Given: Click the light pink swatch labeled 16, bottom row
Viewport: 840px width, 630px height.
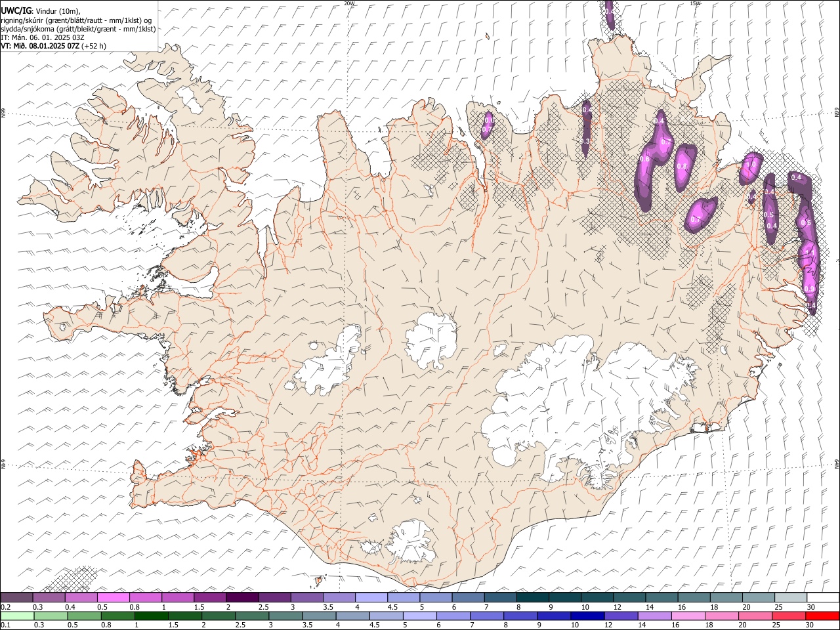Looking at the screenshot, I should 688,616.
